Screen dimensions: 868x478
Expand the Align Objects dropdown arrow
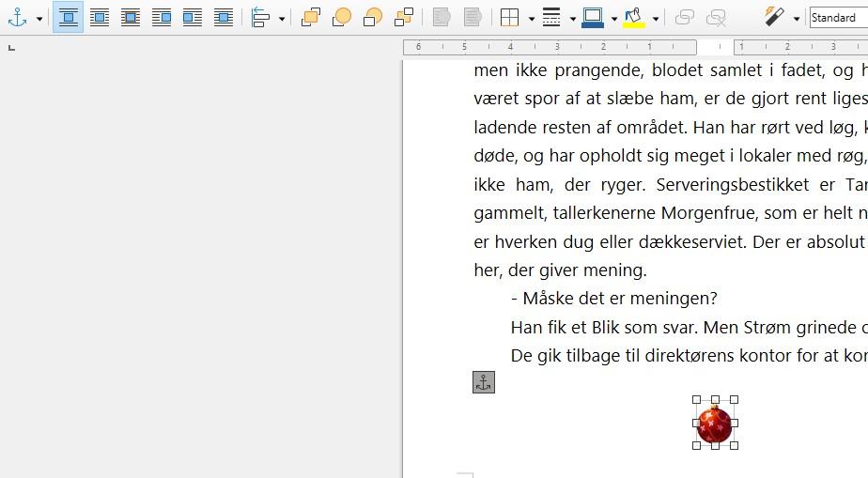coord(281,18)
